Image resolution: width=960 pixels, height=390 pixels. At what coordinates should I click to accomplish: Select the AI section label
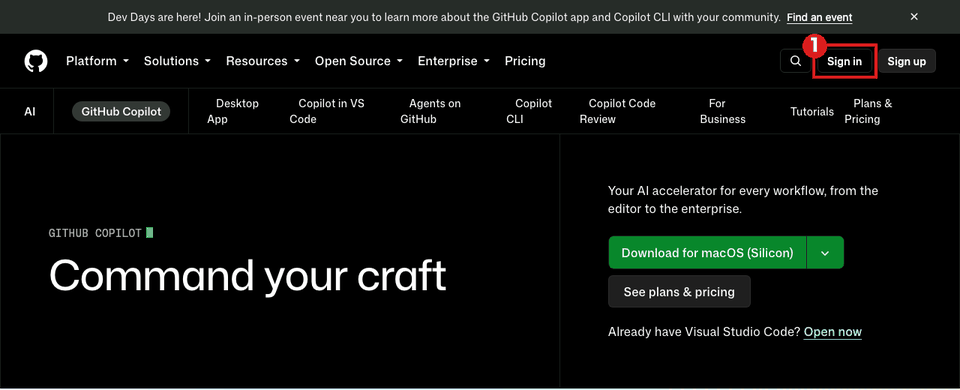pyautogui.click(x=30, y=111)
